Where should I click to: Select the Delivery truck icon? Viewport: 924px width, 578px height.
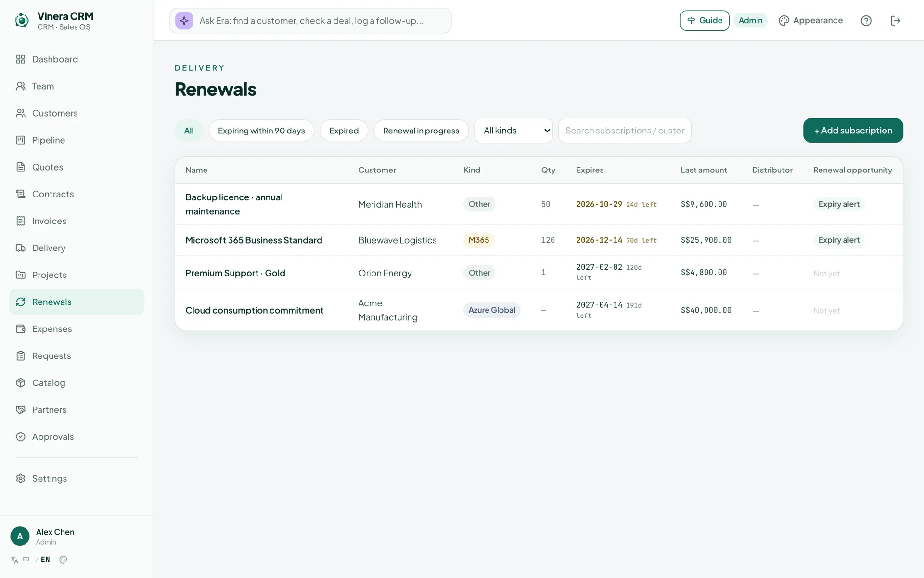coord(20,248)
